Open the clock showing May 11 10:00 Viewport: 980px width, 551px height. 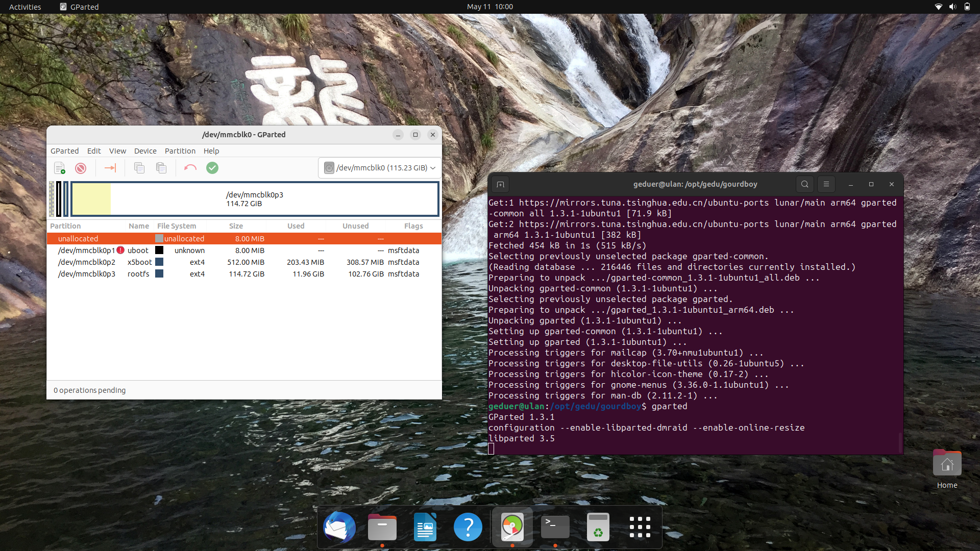click(490, 7)
